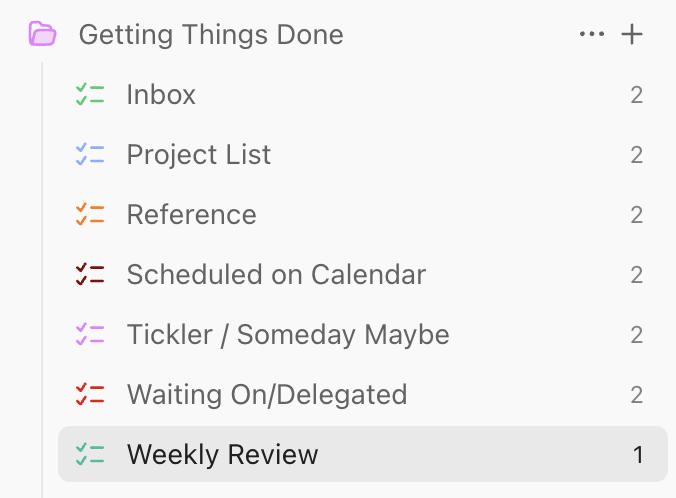Click the dark red Scheduled on Calendar icon
This screenshot has height=498, width=676.
coord(90,275)
